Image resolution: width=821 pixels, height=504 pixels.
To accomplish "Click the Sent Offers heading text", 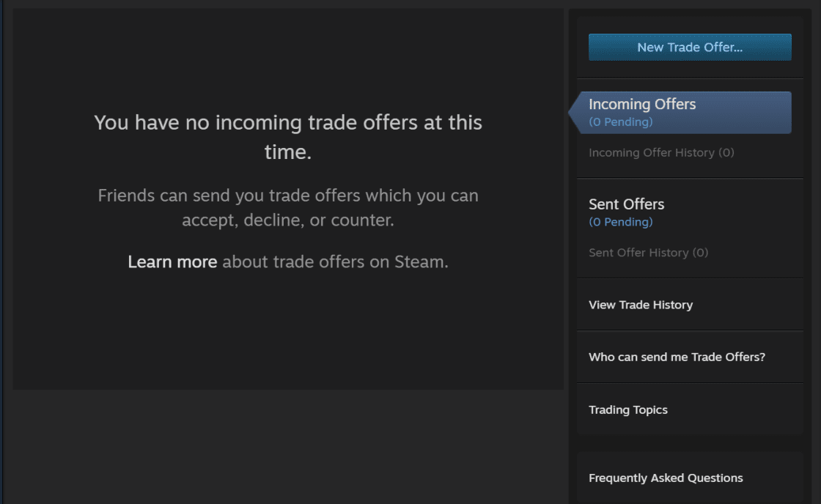I will pyautogui.click(x=626, y=204).
